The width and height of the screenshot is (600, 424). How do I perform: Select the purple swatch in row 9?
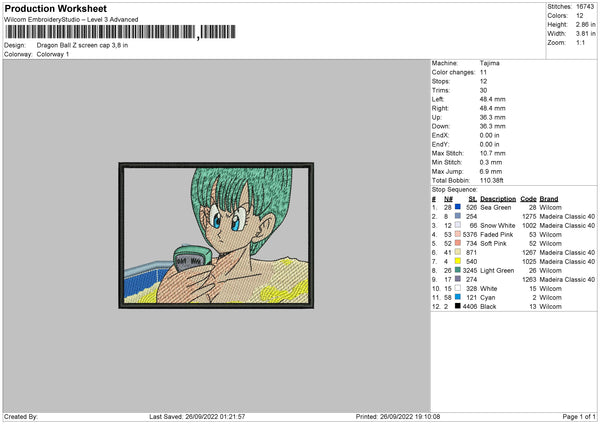point(458,279)
